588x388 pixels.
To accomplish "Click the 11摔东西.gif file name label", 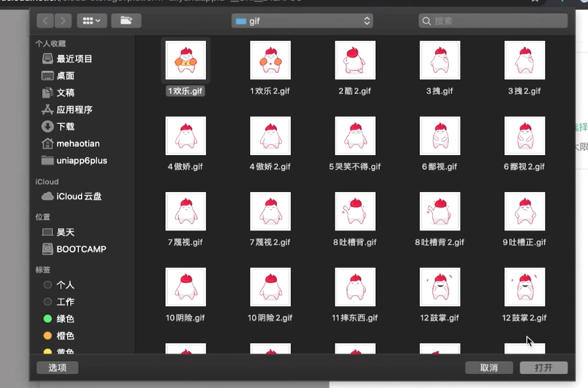I will tap(355, 318).
